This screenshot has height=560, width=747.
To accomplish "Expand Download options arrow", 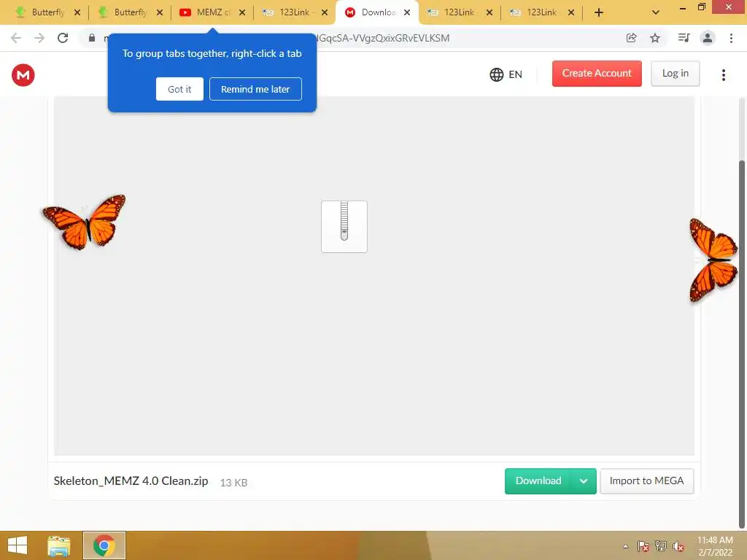I will point(584,481).
